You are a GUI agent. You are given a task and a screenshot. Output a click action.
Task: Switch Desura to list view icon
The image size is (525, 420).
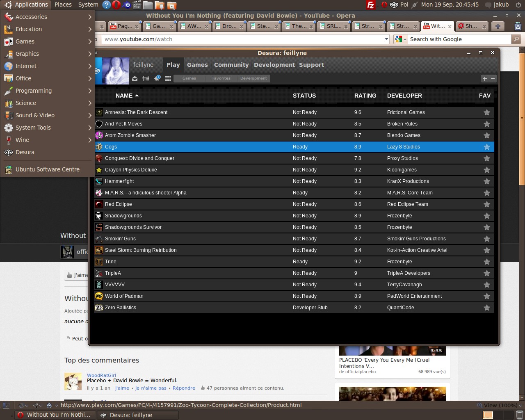(x=168, y=78)
